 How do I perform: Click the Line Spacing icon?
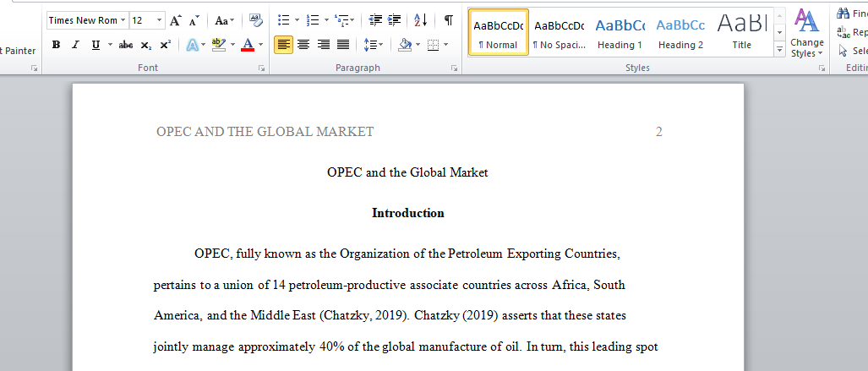(369, 45)
